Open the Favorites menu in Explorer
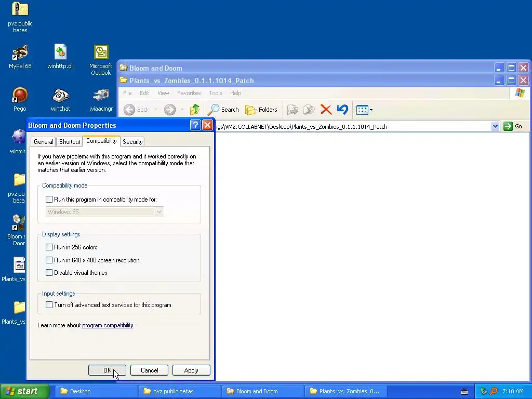The height and width of the screenshot is (399, 532). click(x=189, y=93)
